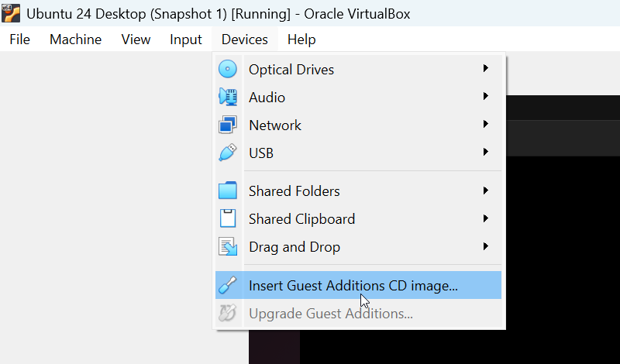Open the Input menu

185,39
